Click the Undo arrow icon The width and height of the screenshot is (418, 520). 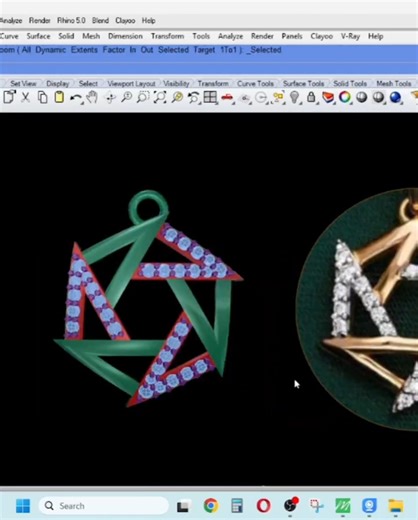pyautogui.click(x=76, y=98)
